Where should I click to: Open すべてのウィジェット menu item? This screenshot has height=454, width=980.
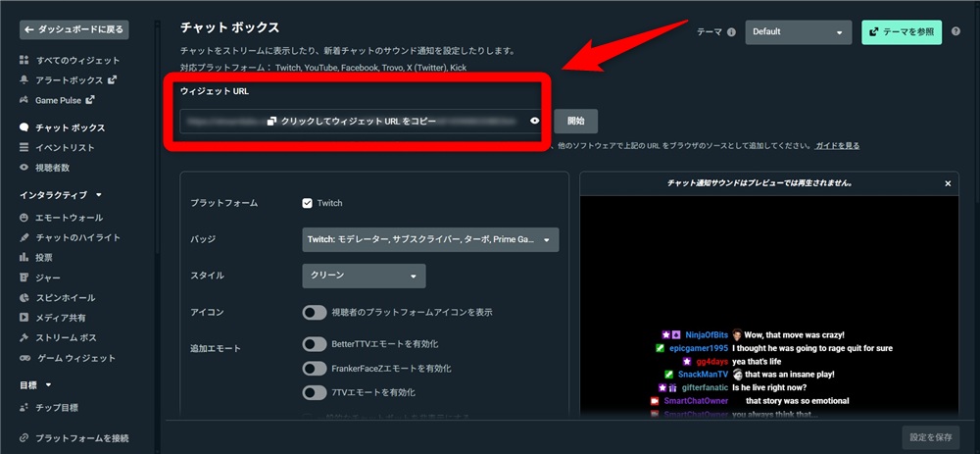[77, 60]
